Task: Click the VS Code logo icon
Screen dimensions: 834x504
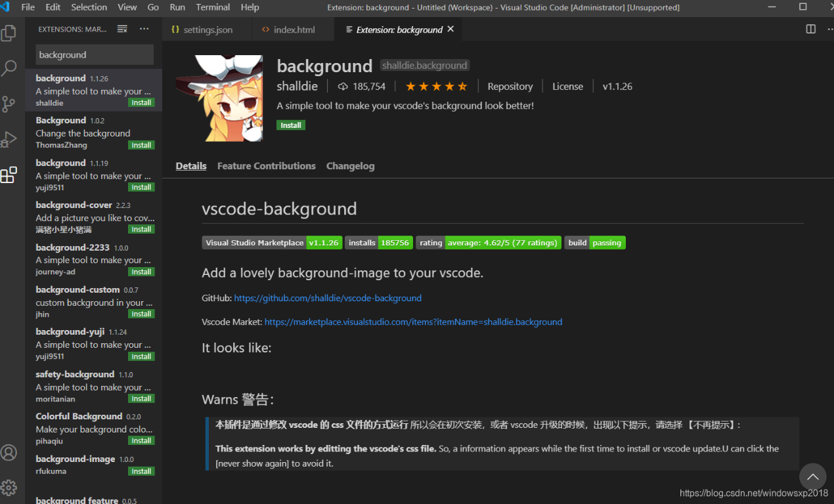Action: pyautogui.click(x=5, y=7)
